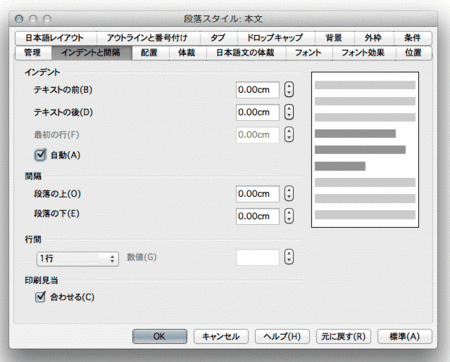Open the フォント効果 tab
Viewport: 450px width, 362px height.
coord(363,53)
